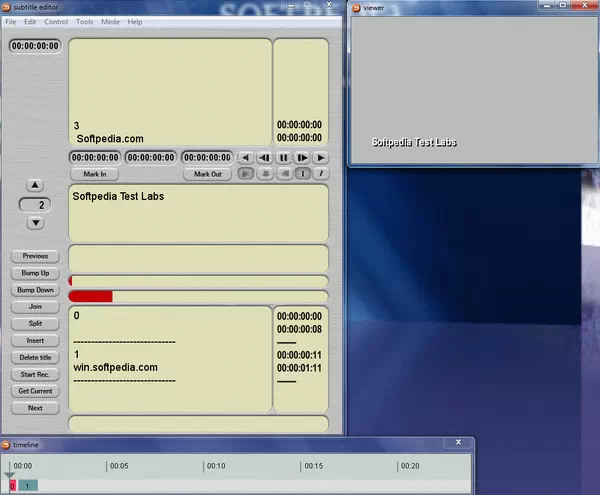The image size is (600, 495).
Task: Open the Help menu
Action: pyautogui.click(x=135, y=22)
